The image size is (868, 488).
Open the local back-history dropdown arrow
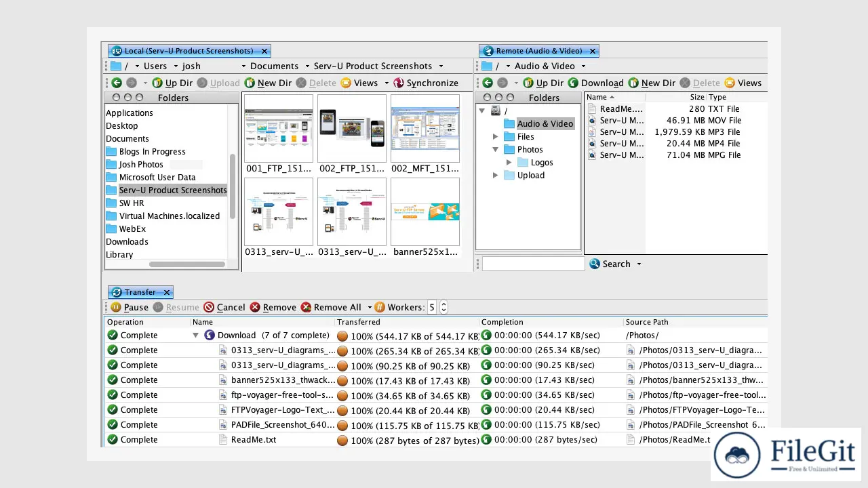(145, 83)
